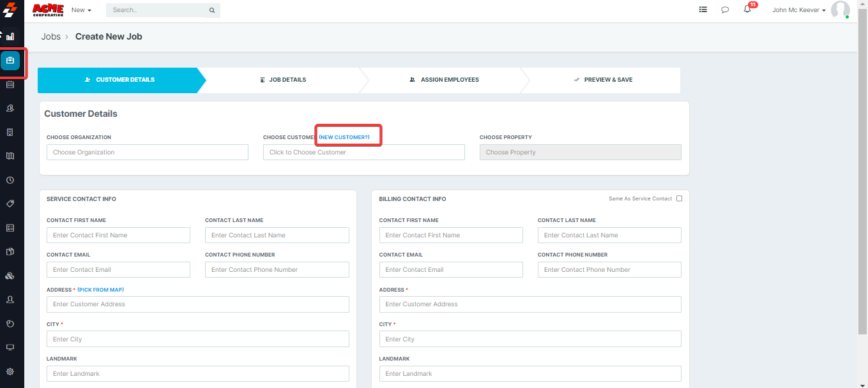The height and width of the screenshot is (388, 868).
Task: Click the service Contact First Name field
Action: click(x=118, y=235)
